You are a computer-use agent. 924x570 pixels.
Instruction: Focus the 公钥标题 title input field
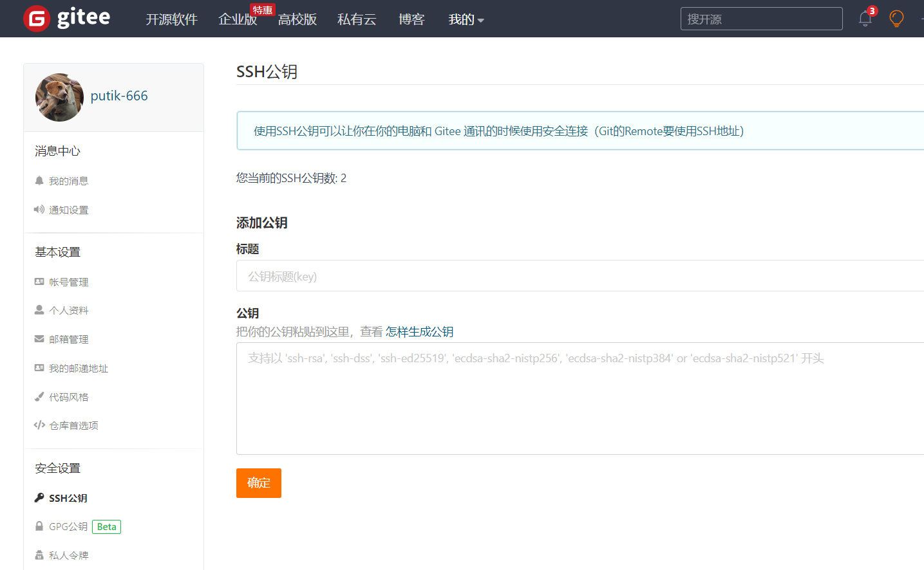coord(580,277)
